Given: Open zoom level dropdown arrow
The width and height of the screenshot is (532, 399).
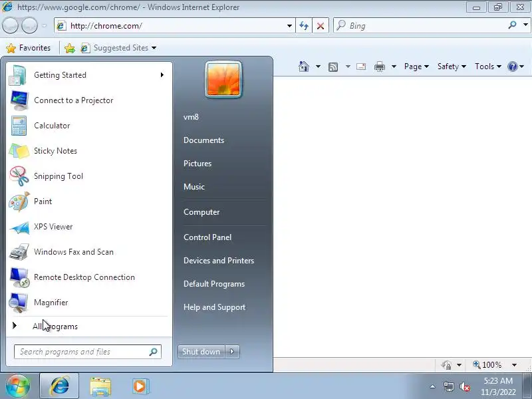Looking at the screenshot, I should coord(514,365).
